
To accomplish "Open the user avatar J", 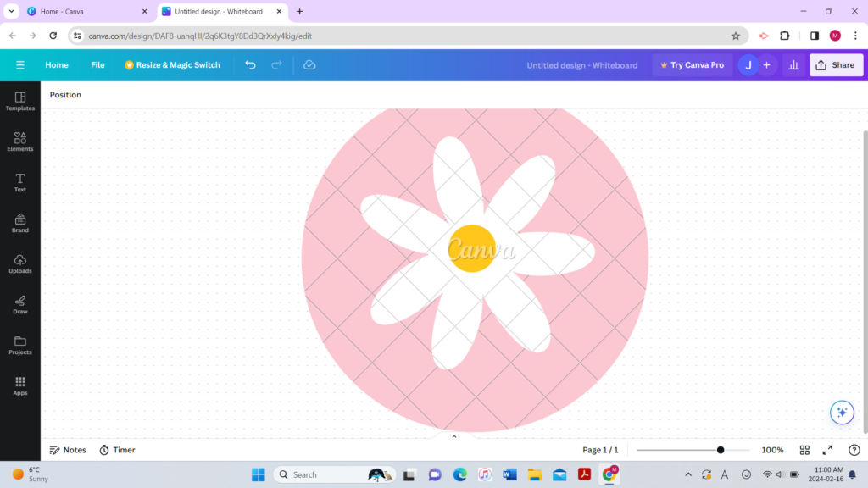I will click(748, 65).
